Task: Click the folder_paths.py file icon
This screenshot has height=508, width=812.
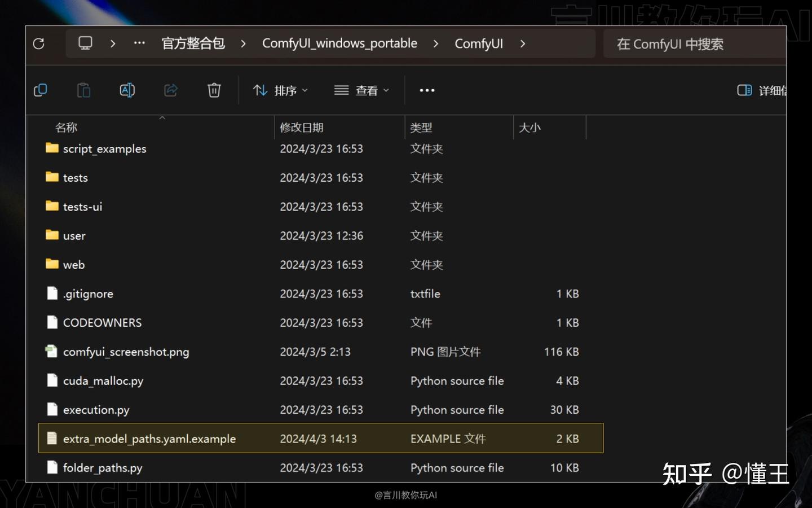Action: point(52,467)
